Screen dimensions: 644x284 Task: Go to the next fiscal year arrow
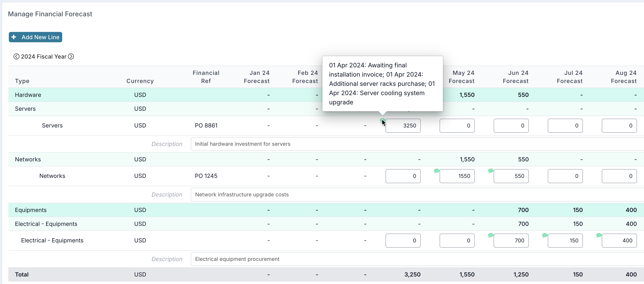[71, 57]
